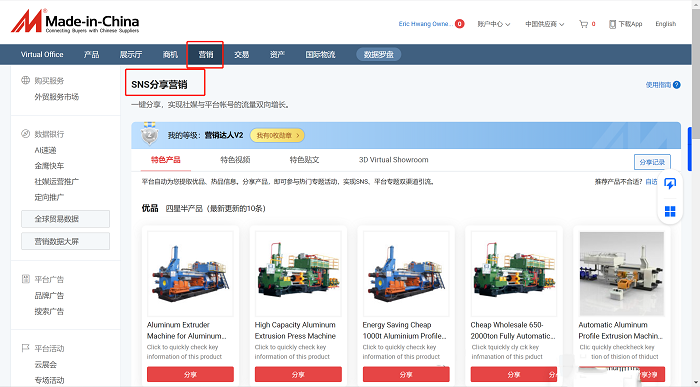
Task: Open the 全球贸易数据 sidebar button
Action: 65,219
